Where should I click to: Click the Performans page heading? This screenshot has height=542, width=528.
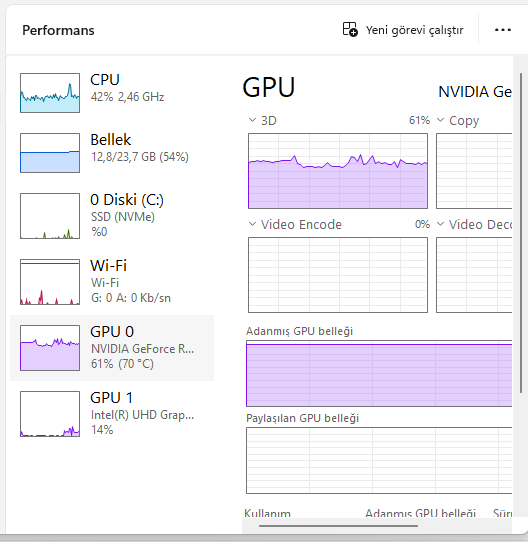(x=58, y=30)
